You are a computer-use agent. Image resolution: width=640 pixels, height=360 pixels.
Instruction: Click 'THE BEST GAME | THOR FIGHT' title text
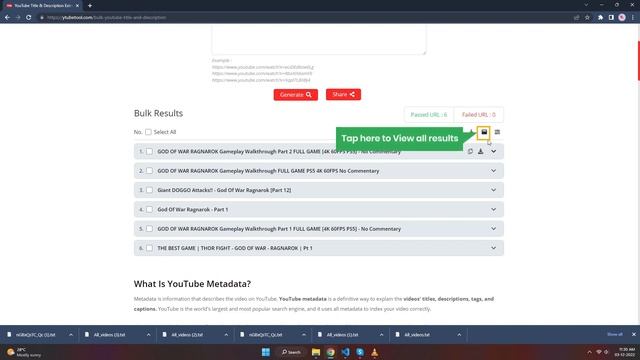coord(235,248)
